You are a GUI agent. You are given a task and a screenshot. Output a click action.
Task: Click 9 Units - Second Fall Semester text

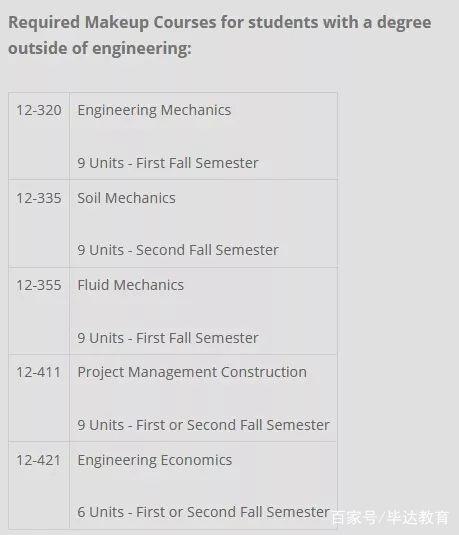point(178,250)
